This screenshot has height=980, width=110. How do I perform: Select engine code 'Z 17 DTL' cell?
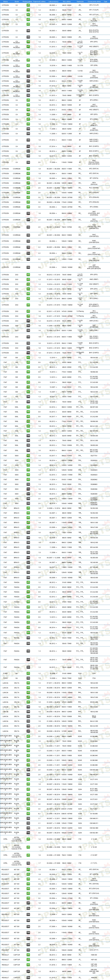point(94,863)
